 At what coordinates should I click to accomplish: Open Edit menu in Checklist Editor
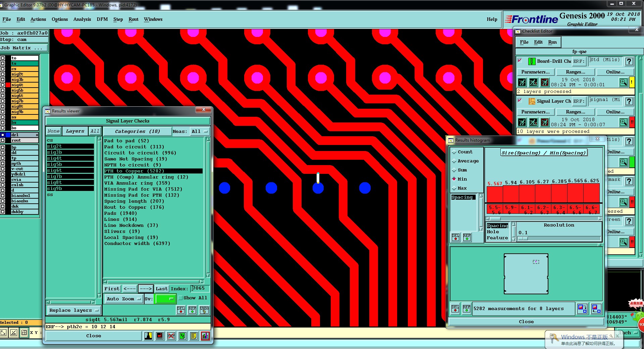[538, 42]
